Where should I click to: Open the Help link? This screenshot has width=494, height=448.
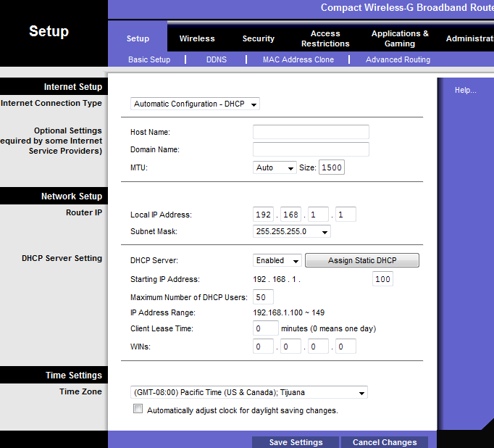[465, 90]
